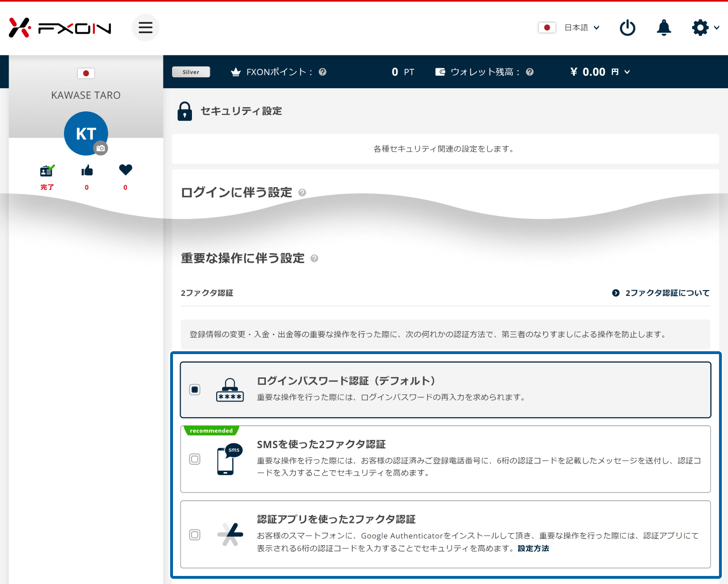Show help for 重要な操作に伴う設定
This screenshot has width=728, height=584.
(x=314, y=258)
